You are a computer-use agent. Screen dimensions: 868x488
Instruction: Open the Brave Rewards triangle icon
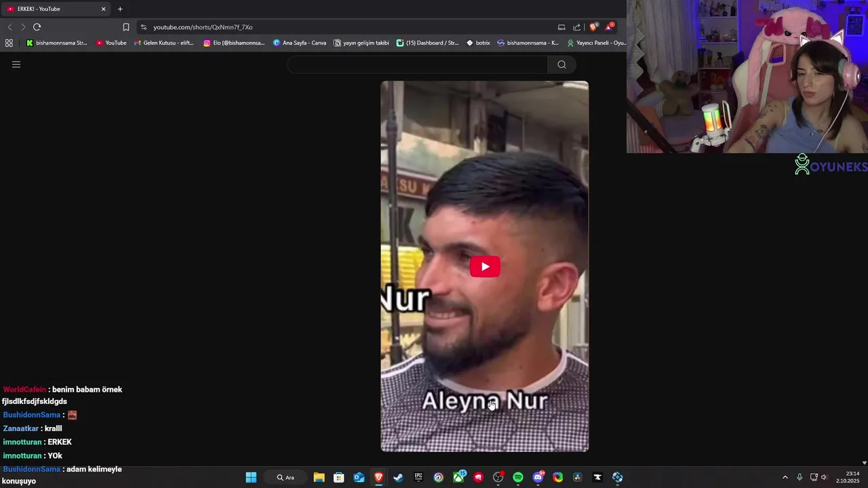tap(610, 27)
